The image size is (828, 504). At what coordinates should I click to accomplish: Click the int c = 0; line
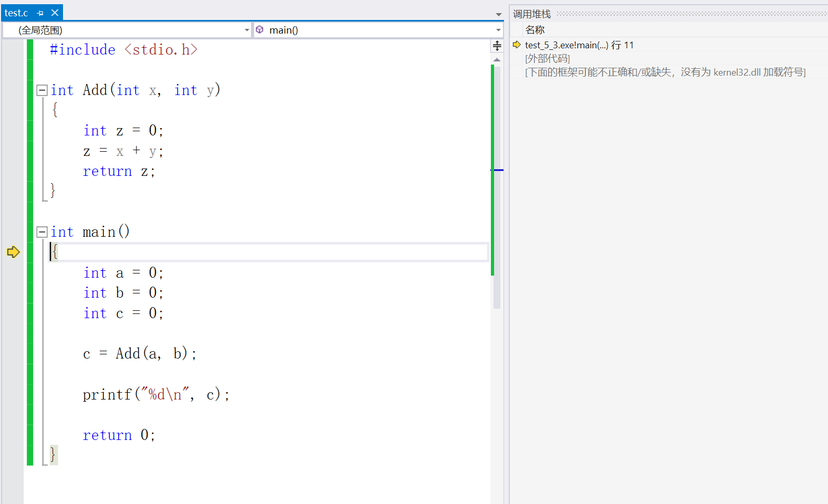pos(123,313)
